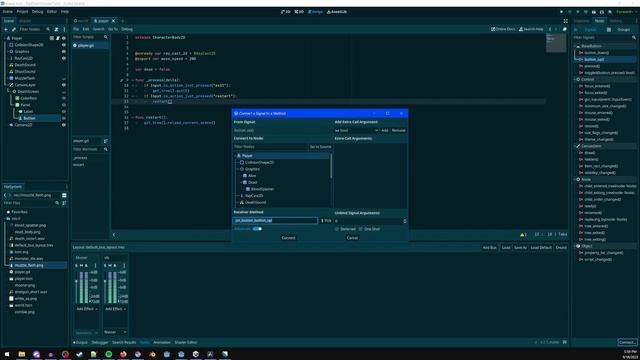Viewport: 640px width, 360px height.
Task: Open Steam from taskbar
Action: (x=80, y=354)
